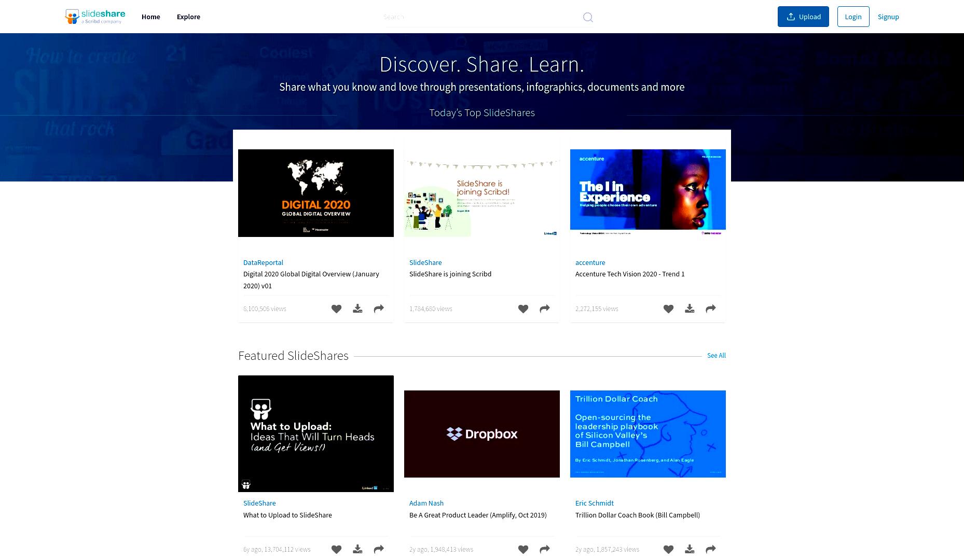The width and height of the screenshot is (964, 560).
Task: Open title What to Upload to SlideShare
Action: pos(287,515)
